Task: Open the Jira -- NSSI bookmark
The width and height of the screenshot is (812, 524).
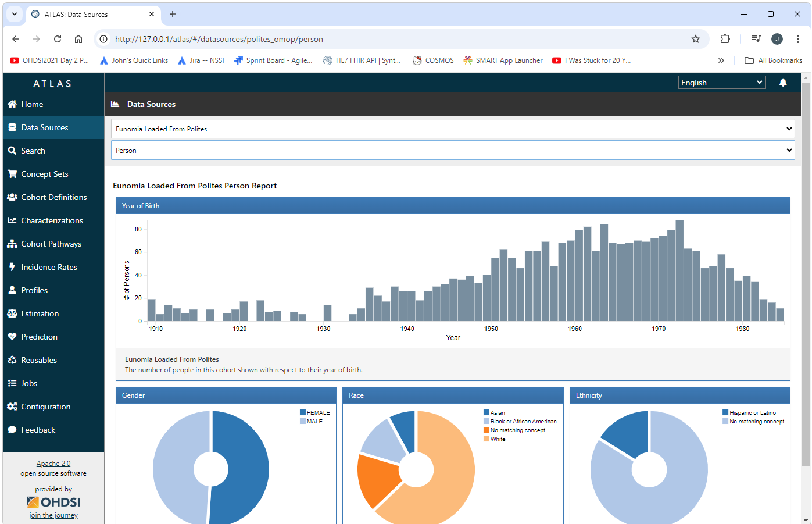Action: 201,60
